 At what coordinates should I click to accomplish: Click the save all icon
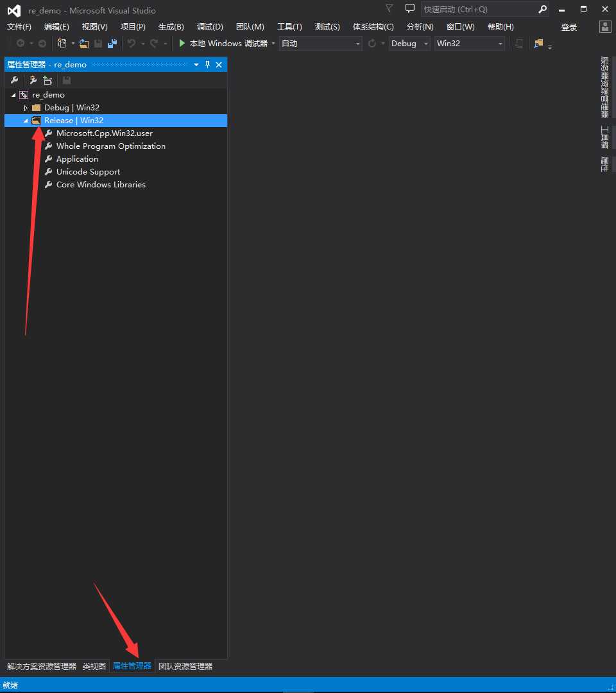112,44
